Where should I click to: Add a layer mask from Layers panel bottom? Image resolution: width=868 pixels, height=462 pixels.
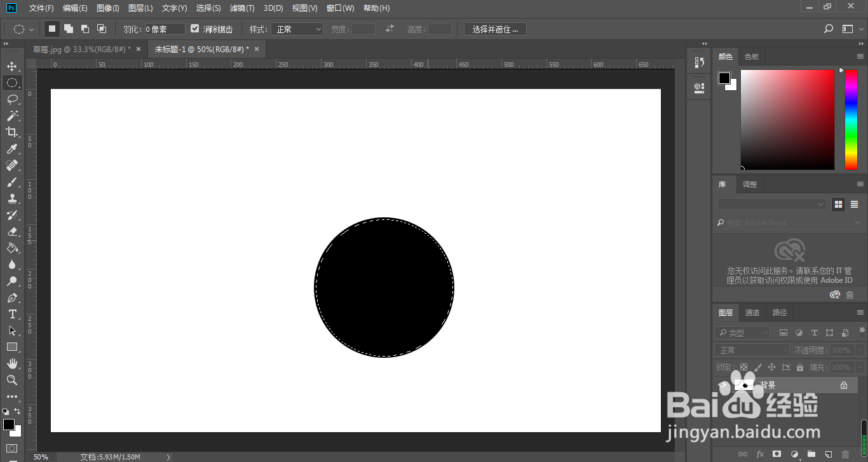(776, 454)
